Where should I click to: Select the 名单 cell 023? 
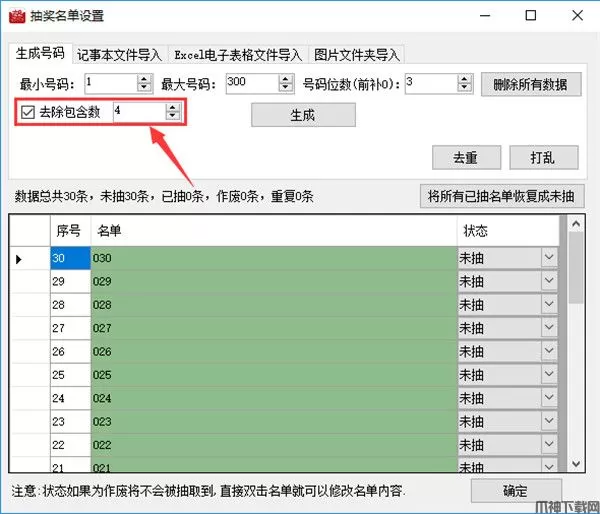[x=274, y=421]
